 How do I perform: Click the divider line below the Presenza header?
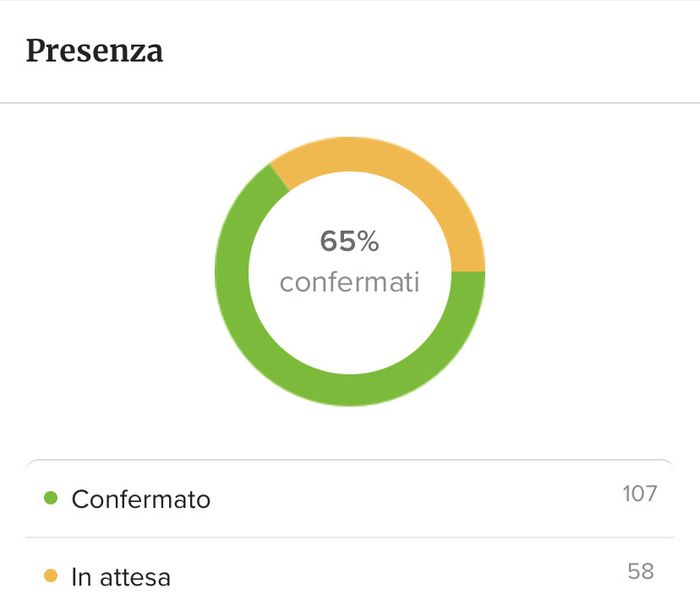pyautogui.click(x=350, y=103)
